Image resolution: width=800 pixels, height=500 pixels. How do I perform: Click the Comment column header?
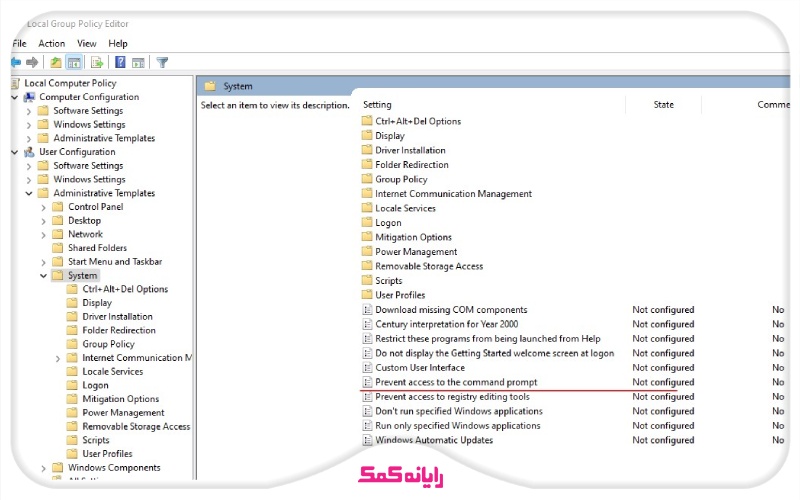tap(773, 105)
